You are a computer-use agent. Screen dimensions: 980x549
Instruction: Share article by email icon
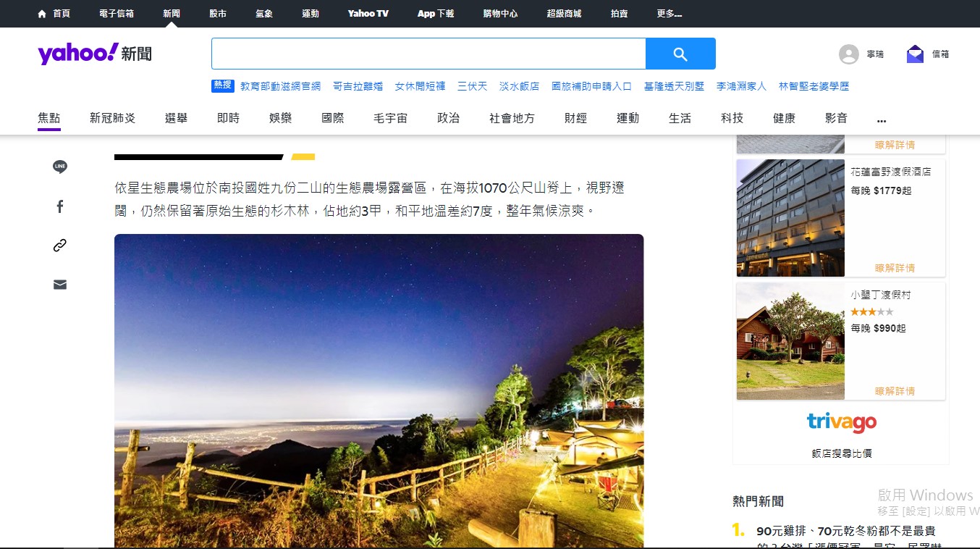(x=60, y=285)
